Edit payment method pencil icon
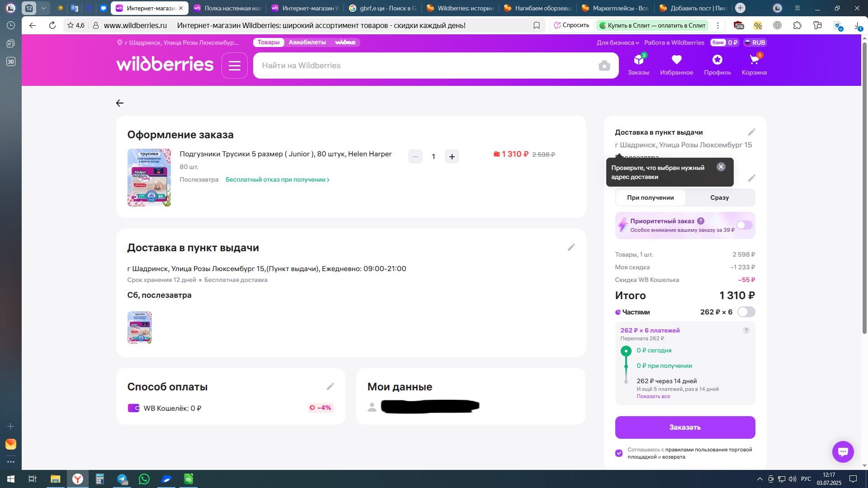Image resolution: width=868 pixels, height=488 pixels. pyautogui.click(x=330, y=386)
